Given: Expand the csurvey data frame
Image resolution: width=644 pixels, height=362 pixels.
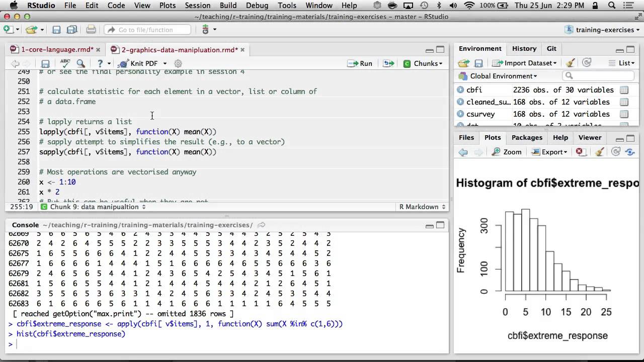Looking at the screenshot, I should pyautogui.click(x=460, y=114).
